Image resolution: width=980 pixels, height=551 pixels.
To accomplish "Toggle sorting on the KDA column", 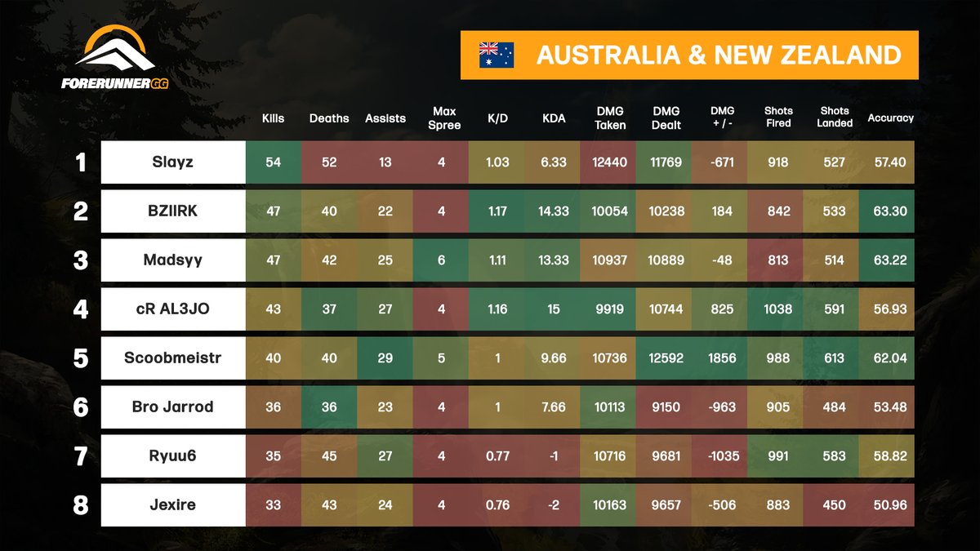I will [x=553, y=118].
